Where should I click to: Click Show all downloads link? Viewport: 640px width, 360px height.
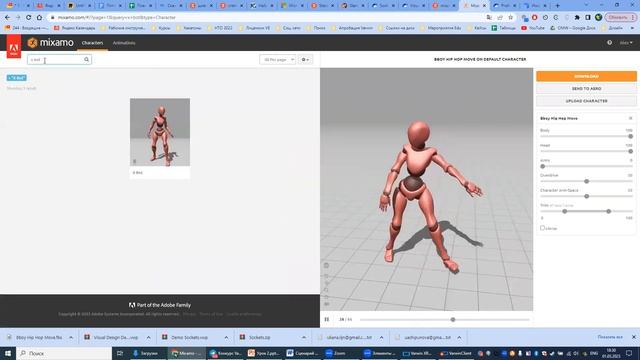click(610, 337)
